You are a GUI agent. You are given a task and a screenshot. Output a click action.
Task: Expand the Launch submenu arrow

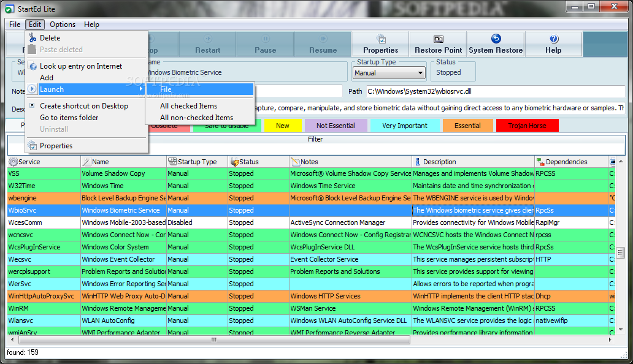[141, 89]
